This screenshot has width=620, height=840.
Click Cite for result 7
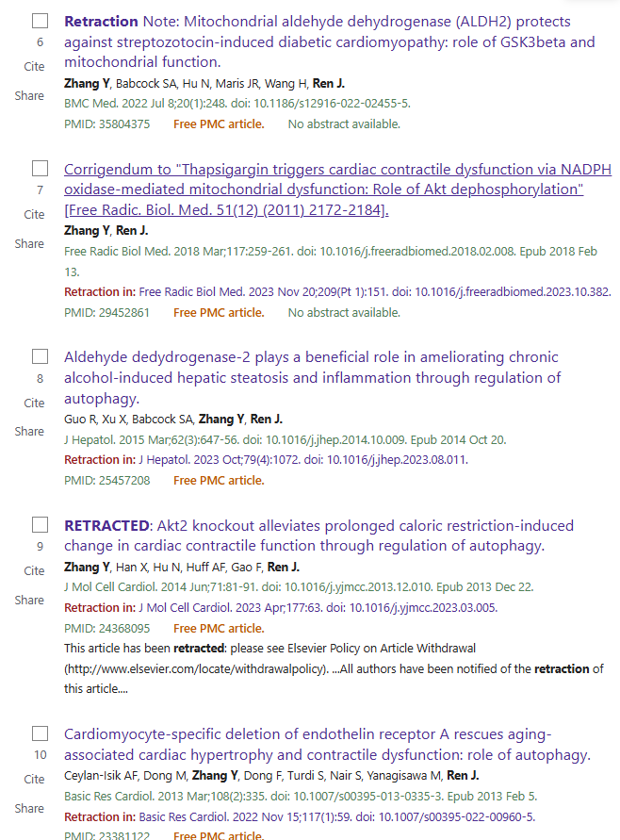34,214
